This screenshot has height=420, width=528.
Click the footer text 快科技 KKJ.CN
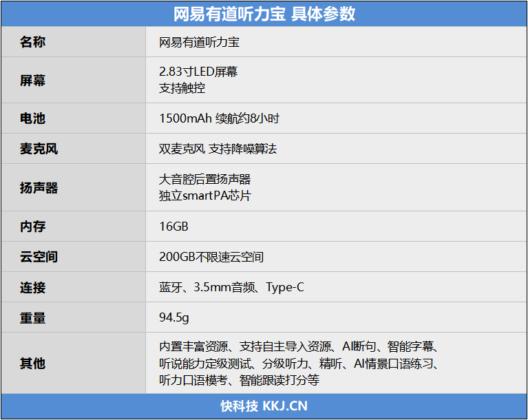pyautogui.click(x=264, y=406)
